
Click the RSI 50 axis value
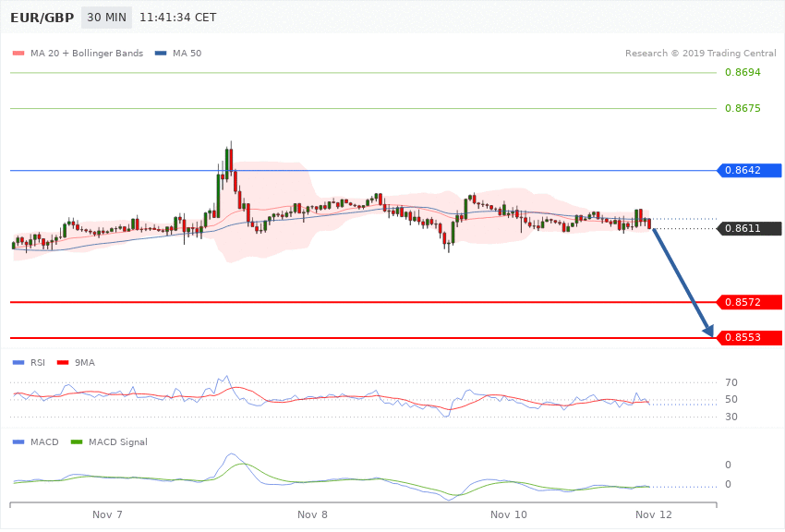coord(731,399)
